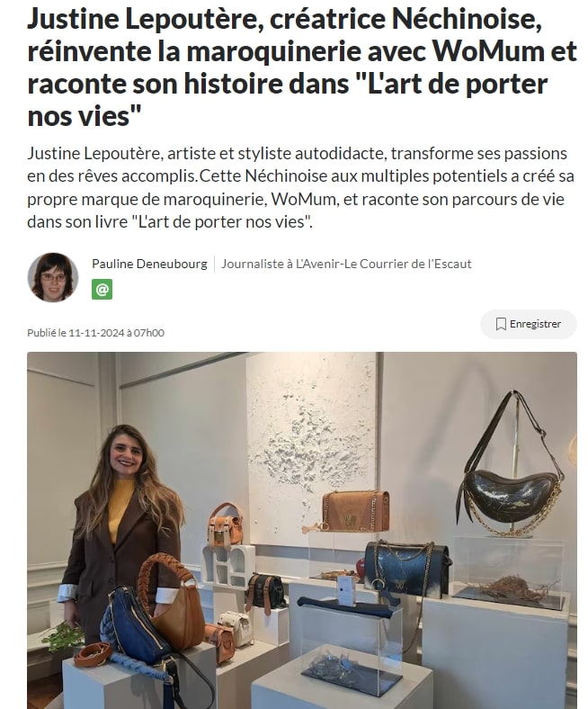Click the intro paragraph mentioning WoMum
The width and height of the screenshot is (588, 709).
click(300, 188)
